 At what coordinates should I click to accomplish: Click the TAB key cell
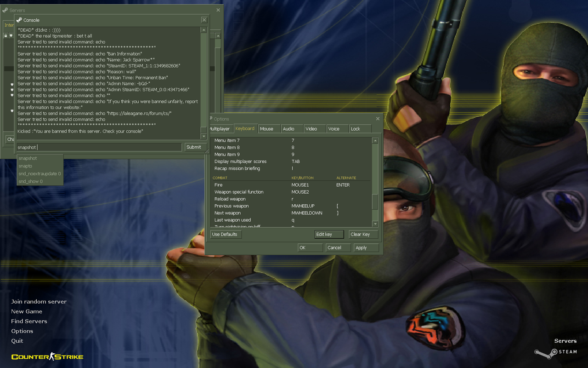[296, 161]
